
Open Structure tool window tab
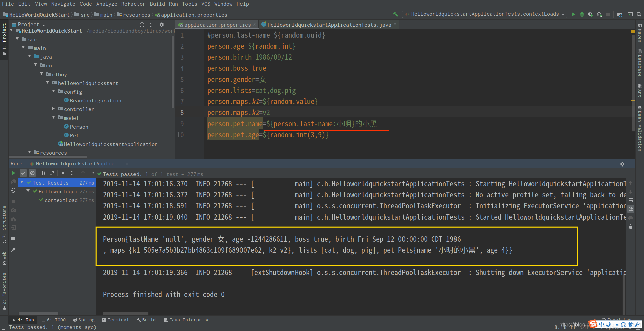[4, 224]
